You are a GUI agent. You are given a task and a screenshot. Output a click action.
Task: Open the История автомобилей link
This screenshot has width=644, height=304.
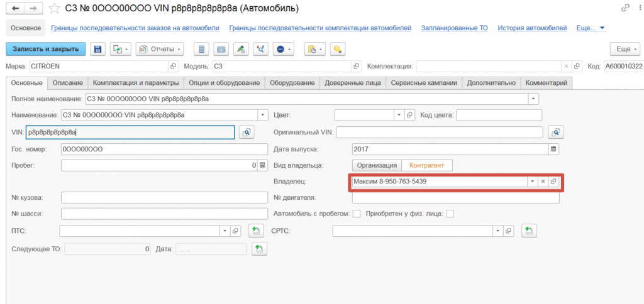tap(532, 28)
